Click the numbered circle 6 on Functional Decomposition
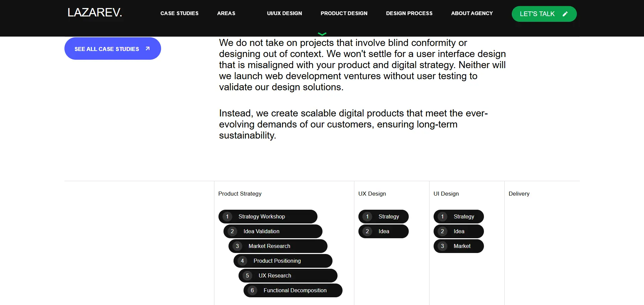Viewport: 644px width, 305px height. pyautogui.click(x=252, y=290)
